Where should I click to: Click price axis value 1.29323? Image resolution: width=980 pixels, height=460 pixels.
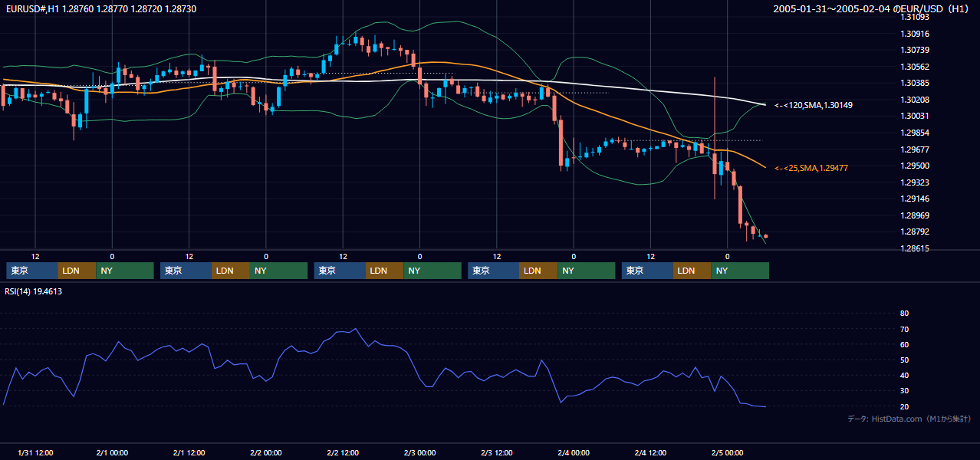tap(915, 182)
